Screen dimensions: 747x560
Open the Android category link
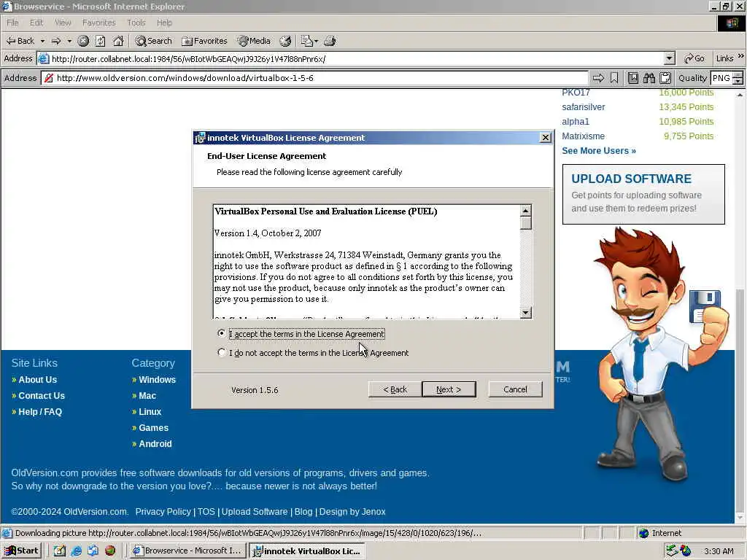pos(155,444)
